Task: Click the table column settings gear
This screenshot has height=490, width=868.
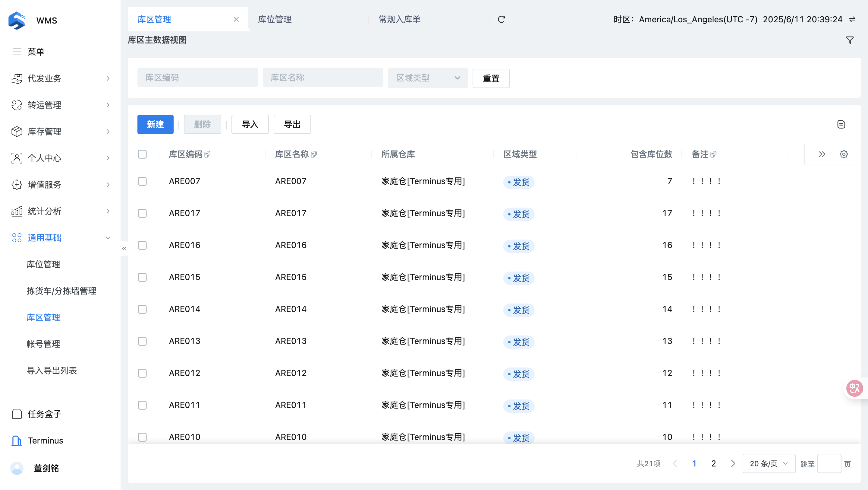Action: (843, 154)
